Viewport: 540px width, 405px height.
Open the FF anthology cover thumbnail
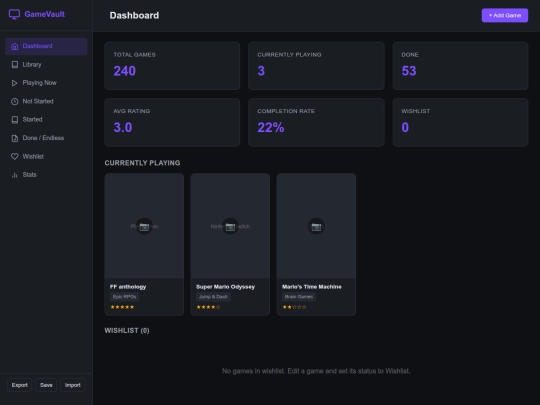pyautogui.click(x=144, y=226)
